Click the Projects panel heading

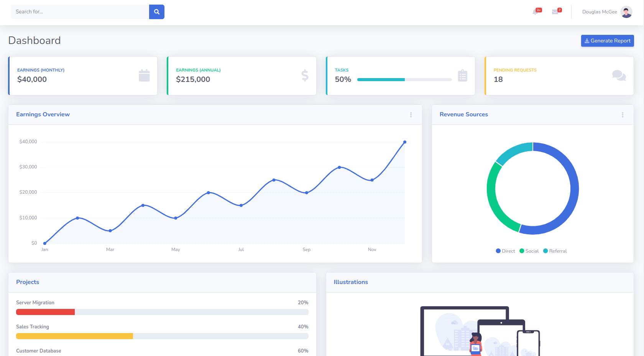[x=28, y=282]
